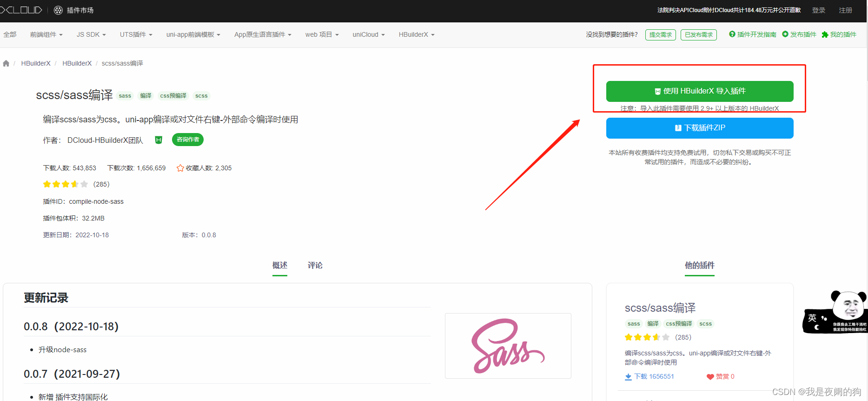Click the DCloud logo in header
The height and width of the screenshot is (401, 868).
tap(21, 10)
